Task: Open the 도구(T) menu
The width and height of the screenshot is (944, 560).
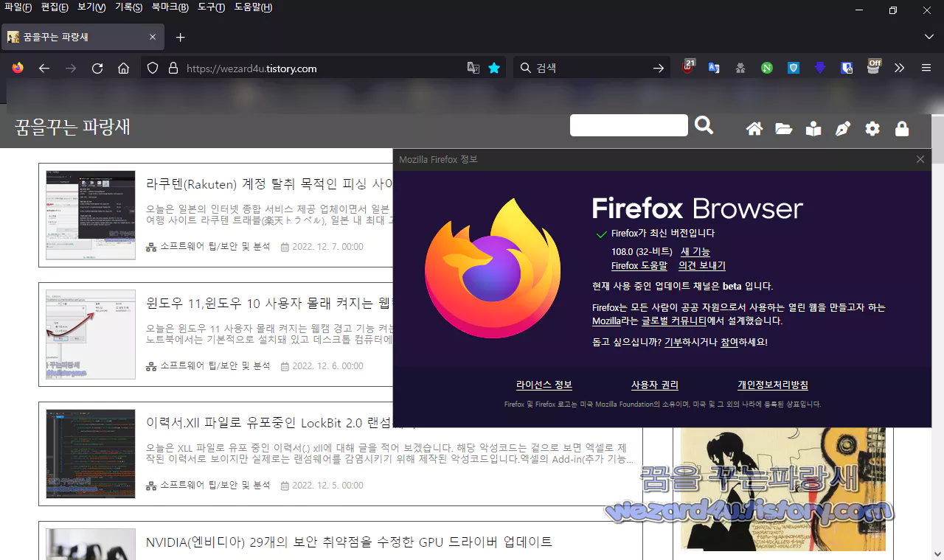Action: click(x=211, y=7)
